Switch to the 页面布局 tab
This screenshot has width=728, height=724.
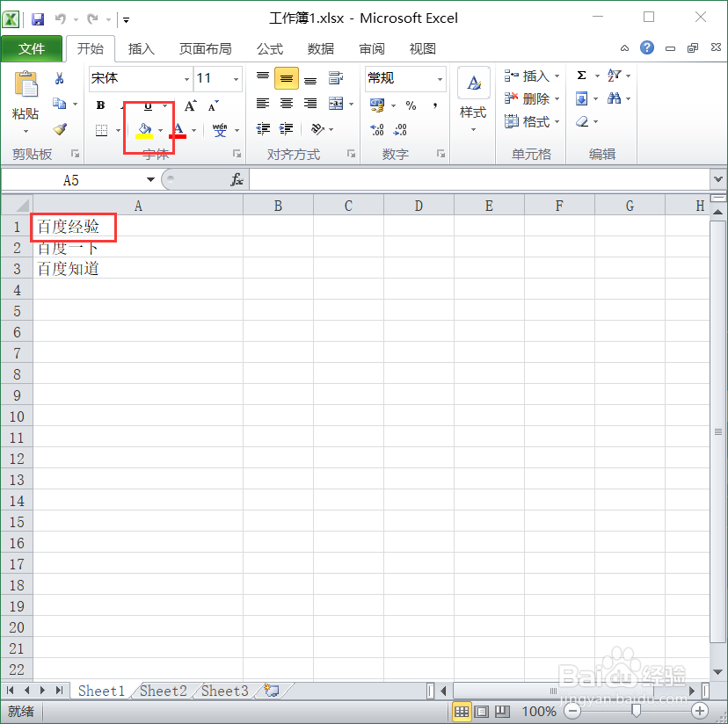[205, 48]
